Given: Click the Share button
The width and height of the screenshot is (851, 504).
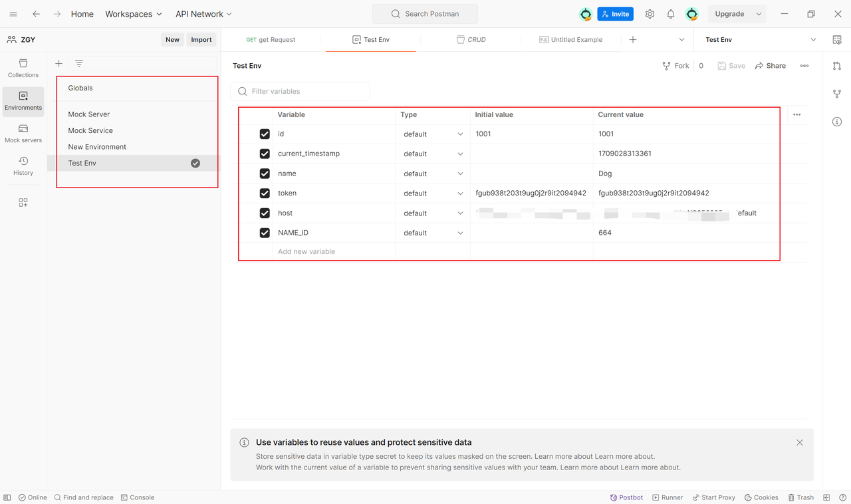Looking at the screenshot, I should pyautogui.click(x=771, y=66).
